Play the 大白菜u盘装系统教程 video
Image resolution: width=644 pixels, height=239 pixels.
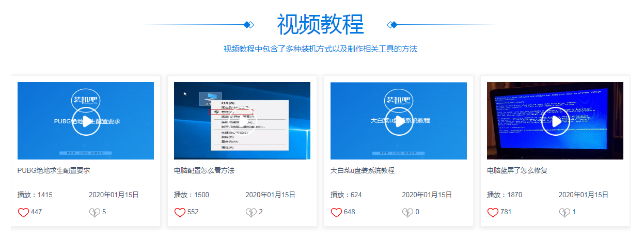click(399, 121)
